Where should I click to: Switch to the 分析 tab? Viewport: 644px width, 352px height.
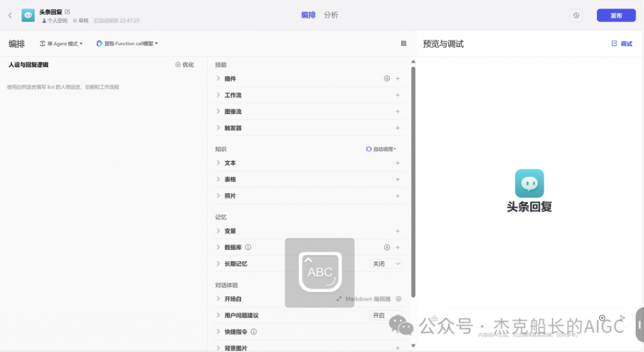331,15
